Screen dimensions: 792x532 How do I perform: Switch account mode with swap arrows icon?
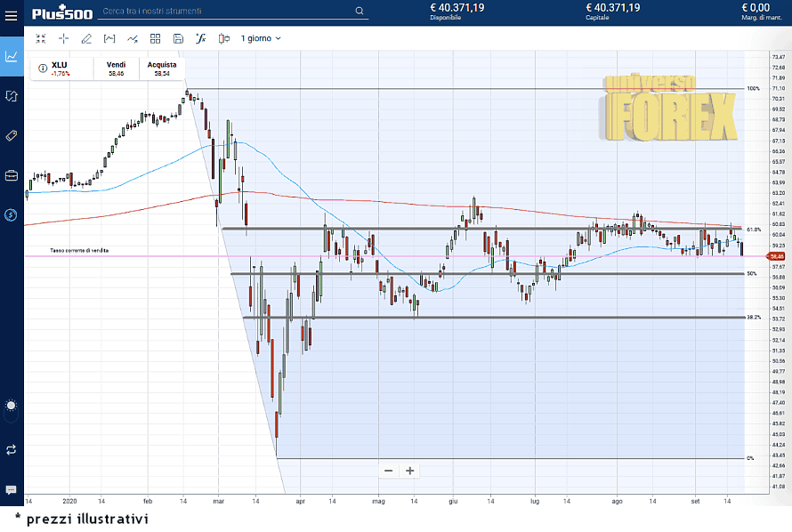[12, 450]
